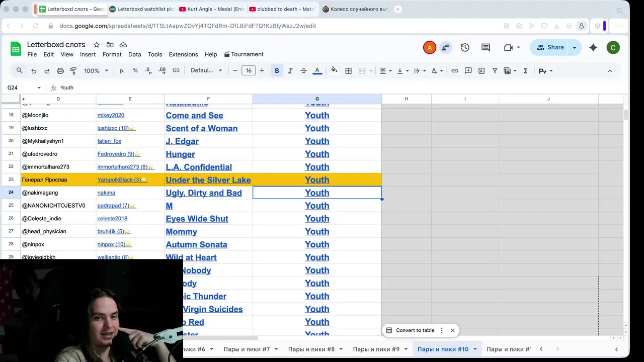
Task: Star the Letterboxd слоты document
Action: pos(97,45)
